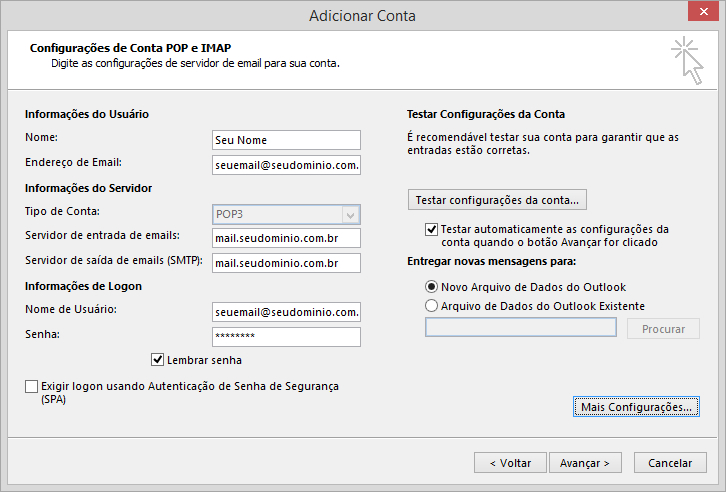Screen dimensions: 726x492
Task: Click the Endereço de Email field
Action: [286, 165]
